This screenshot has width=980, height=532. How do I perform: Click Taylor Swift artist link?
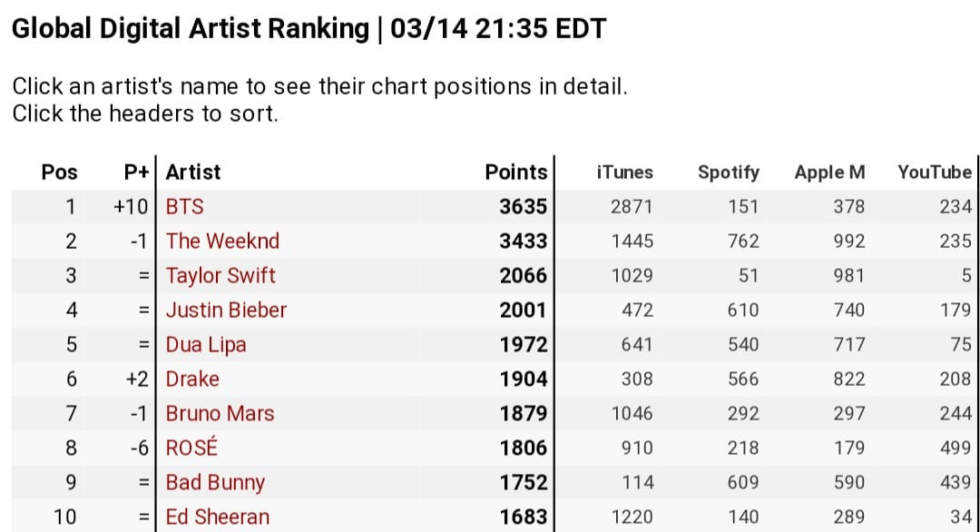click(220, 276)
